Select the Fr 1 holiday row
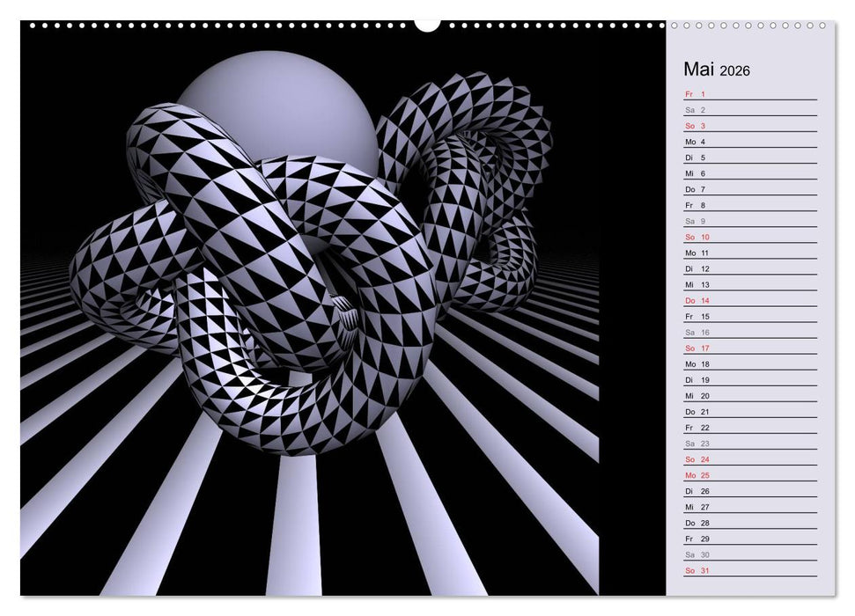The height and width of the screenshot is (616, 855). click(750, 94)
